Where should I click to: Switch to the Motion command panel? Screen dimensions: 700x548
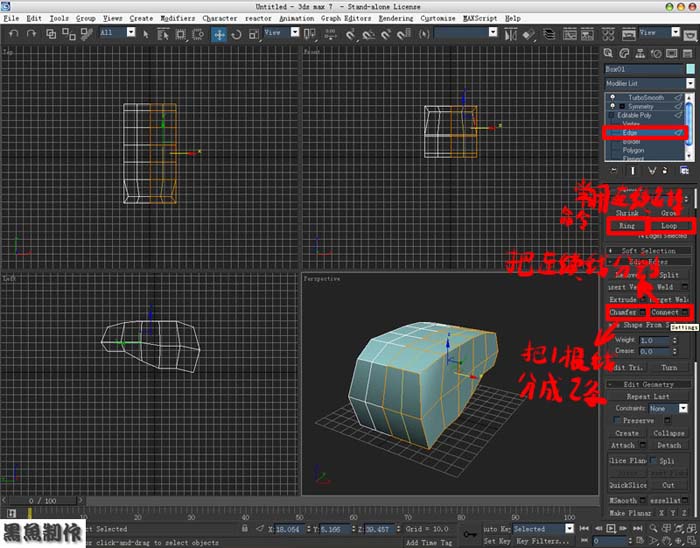click(x=656, y=54)
